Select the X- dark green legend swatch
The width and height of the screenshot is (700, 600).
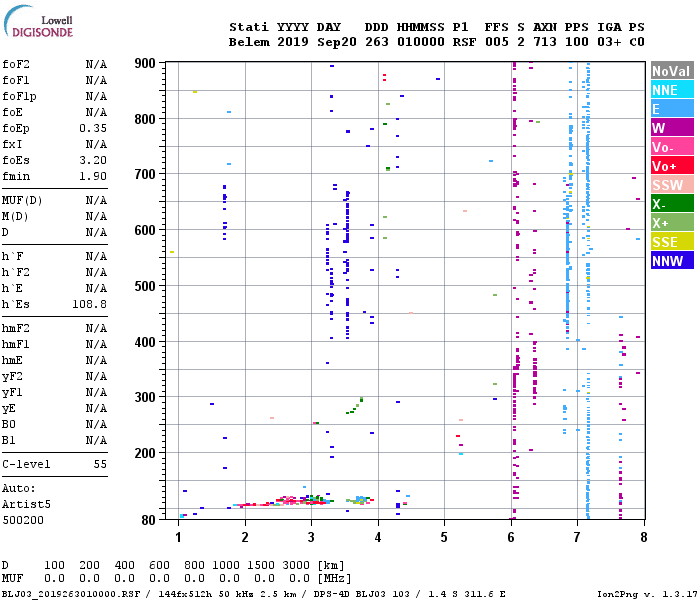672,204
